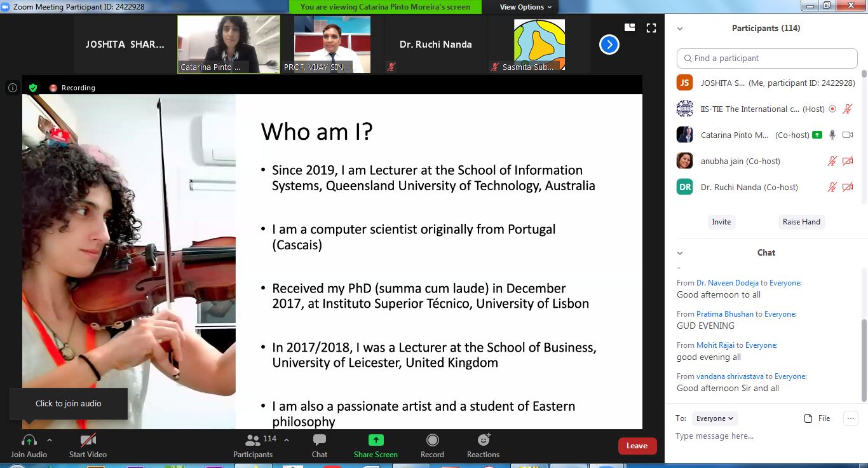Click the red Leave button
This screenshot has height=468, width=868.
click(637, 446)
